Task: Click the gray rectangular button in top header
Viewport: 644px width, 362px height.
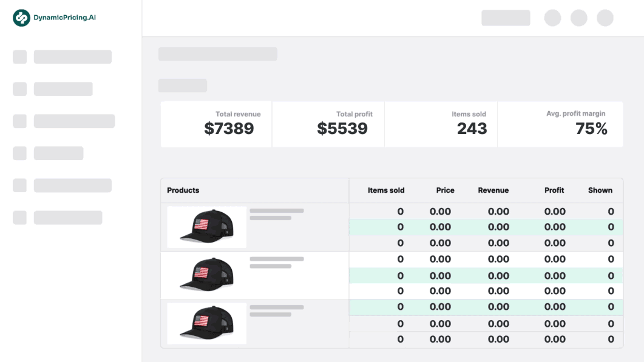Action: (506, 18)
